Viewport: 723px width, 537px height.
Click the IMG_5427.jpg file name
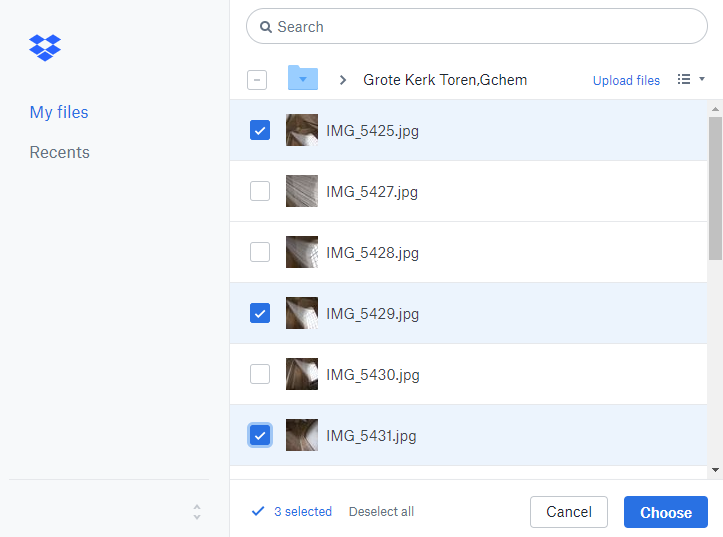click(x=372, y=192)
